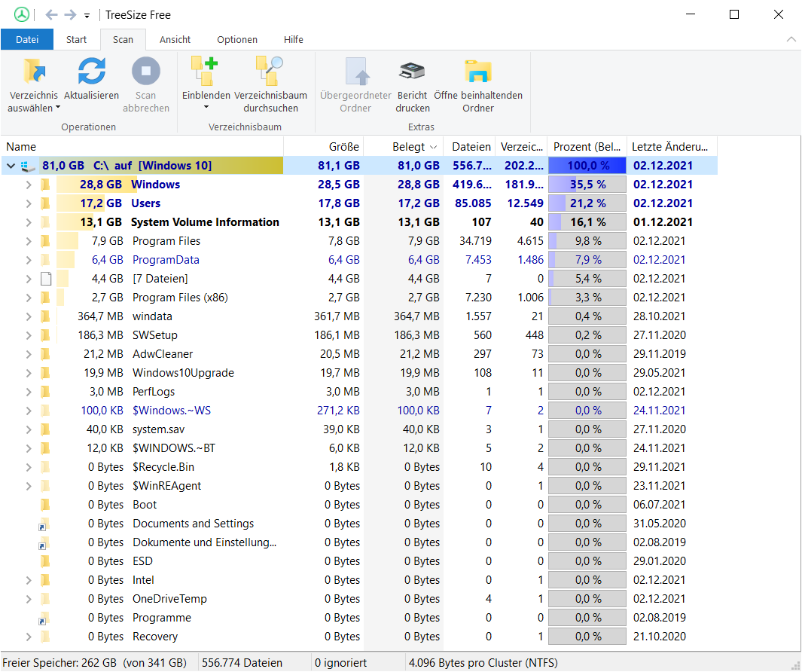
Task: Click the Dokumente und Einstellung... shortcut icon
Action: point(44,543)
